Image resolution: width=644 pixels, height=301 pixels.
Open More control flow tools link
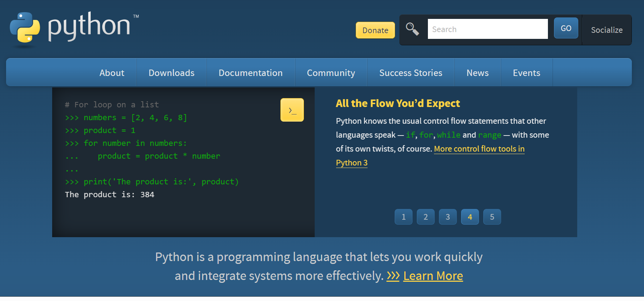pos(479,149)
